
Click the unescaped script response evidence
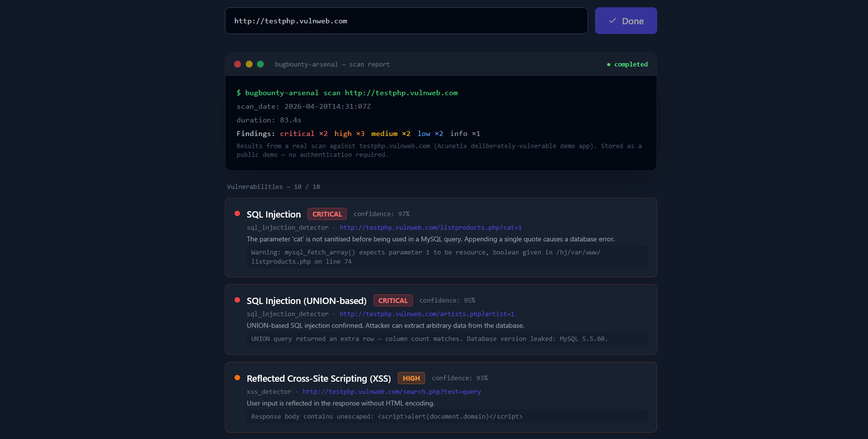pos(447,417)
